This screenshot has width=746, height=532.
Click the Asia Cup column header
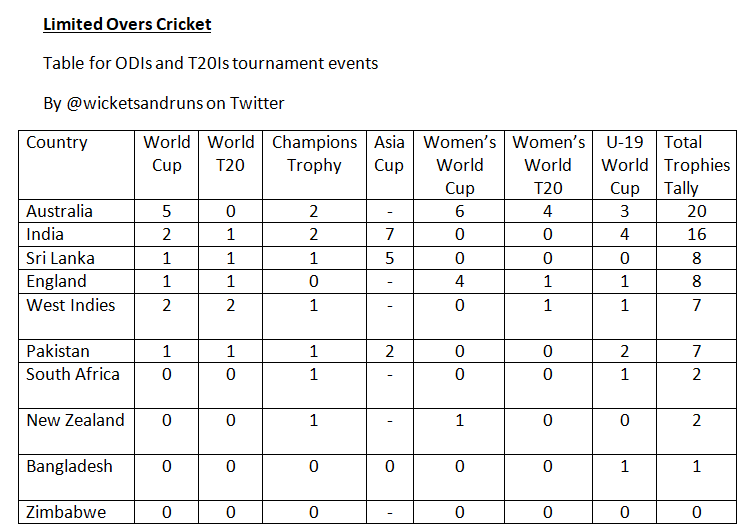click(x=389, y=154)
